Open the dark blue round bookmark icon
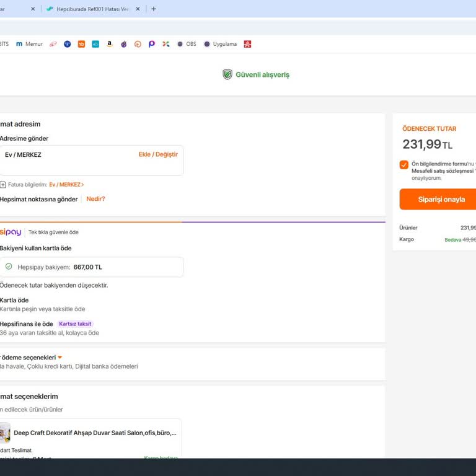Image resolution: width=476 pixels, height=476 pixels. coord(68,44)
